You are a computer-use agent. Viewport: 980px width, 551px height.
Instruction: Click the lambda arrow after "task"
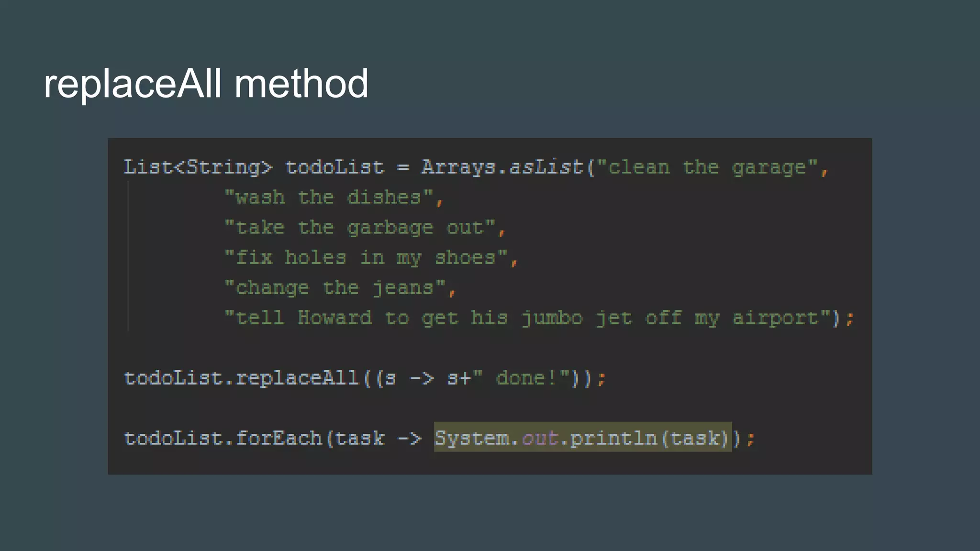pos(409,439)
